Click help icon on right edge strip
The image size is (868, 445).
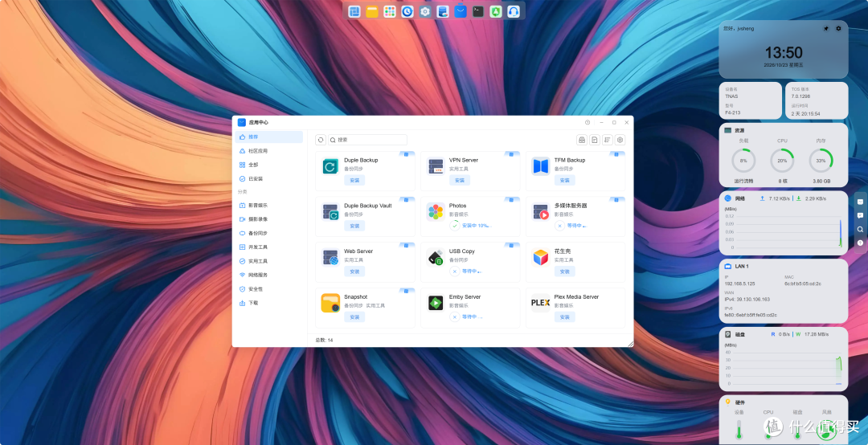pyautogui.click(x=860, y=243)
